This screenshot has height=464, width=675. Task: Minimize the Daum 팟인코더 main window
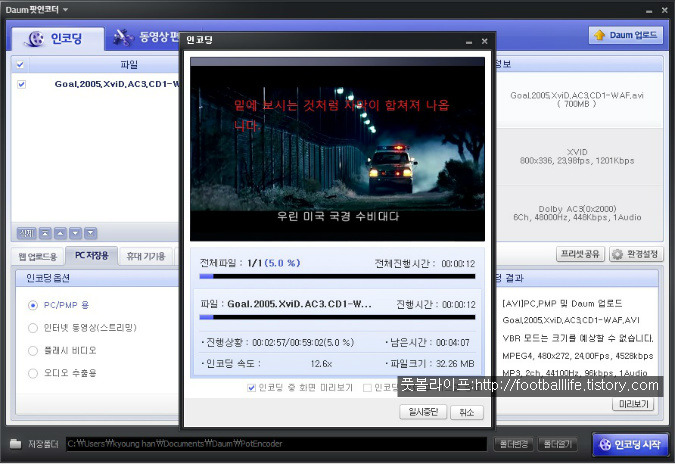[x=649, y=10]
